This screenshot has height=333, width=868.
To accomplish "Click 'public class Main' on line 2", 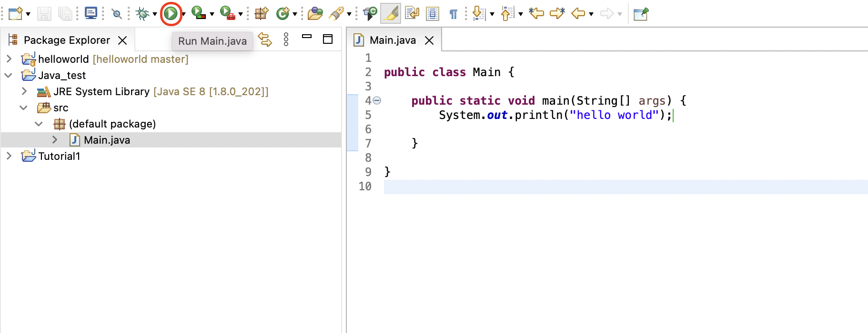I will tap(442, 72).
